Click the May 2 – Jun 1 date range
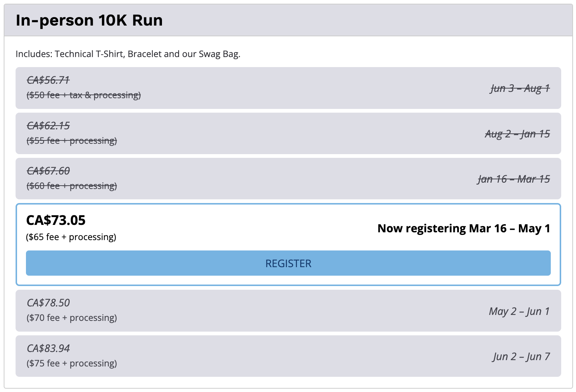Image resolution: width=576 pixels, height=392 pixels. pos(519,311)
